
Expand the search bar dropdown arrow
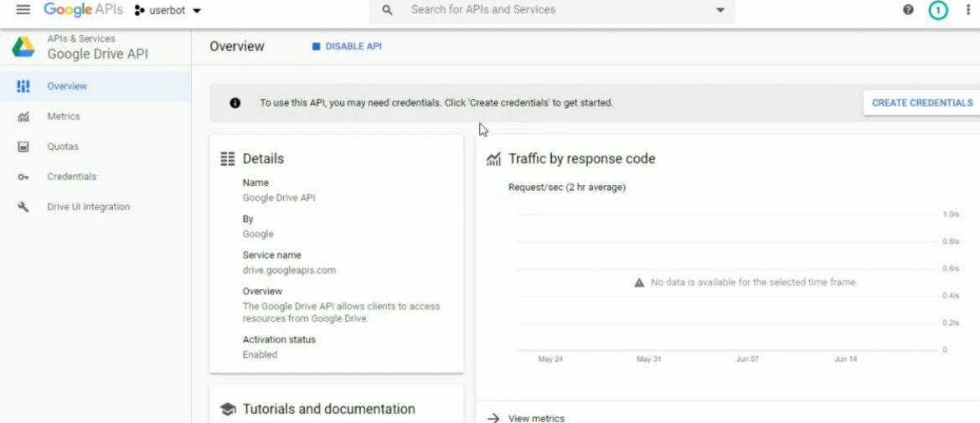720,10
